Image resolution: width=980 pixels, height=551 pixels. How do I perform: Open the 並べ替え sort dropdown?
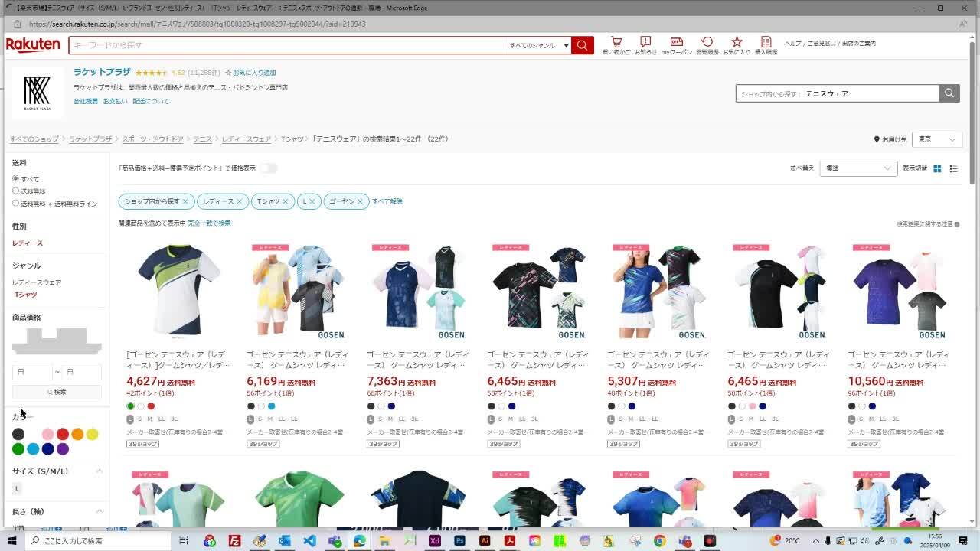pos(857,168)
